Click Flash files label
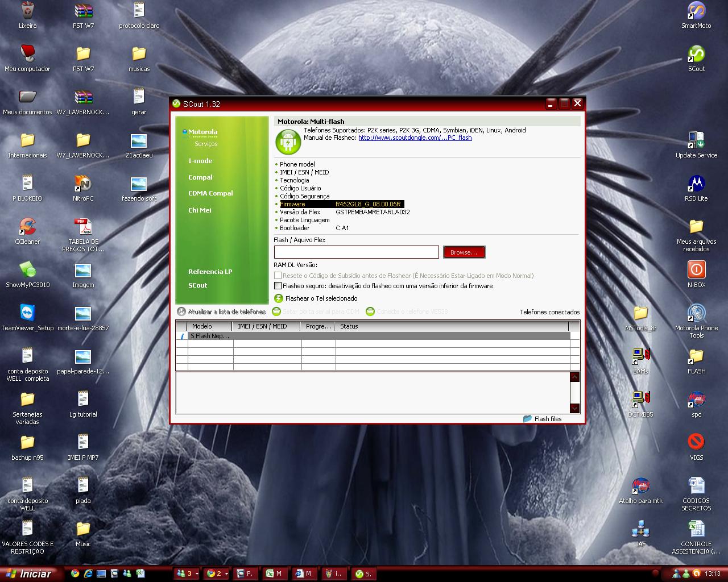Viewport: 728px width, 582px height. coord(548,419)
